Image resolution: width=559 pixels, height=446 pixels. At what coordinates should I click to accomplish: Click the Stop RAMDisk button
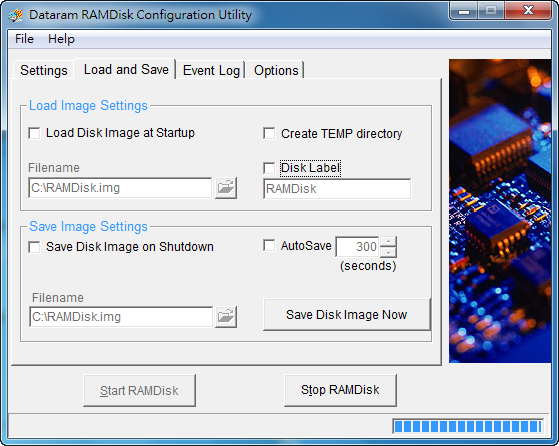pos(340,390)
